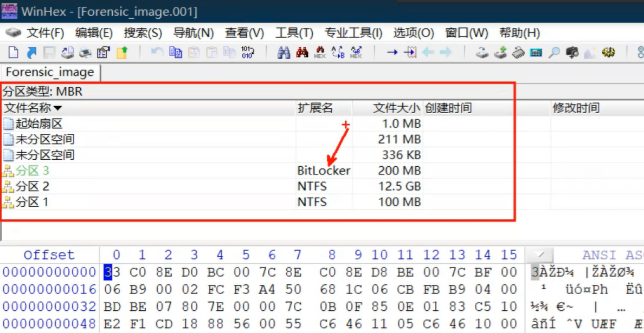Click the Offset column header label
The width and height of the screenshot is (644, 333).
(49, 255)
